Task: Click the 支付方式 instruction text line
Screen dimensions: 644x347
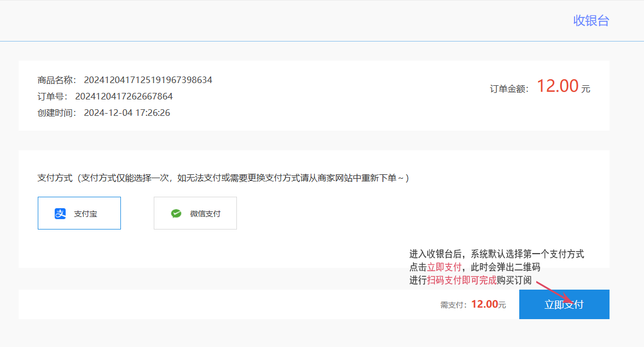Action: (223, 178)
